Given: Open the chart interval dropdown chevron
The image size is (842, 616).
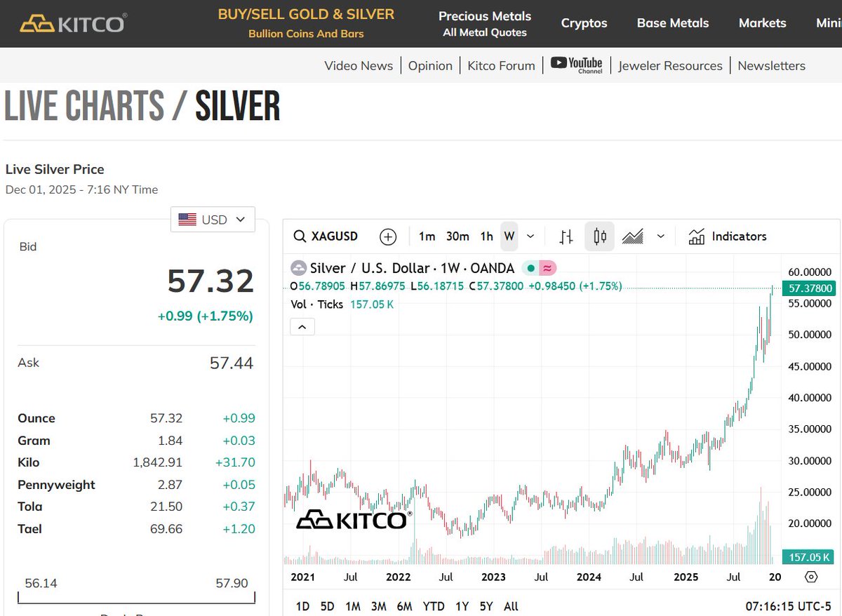Looking at the screenshot, I should click(x=530, y=236).
